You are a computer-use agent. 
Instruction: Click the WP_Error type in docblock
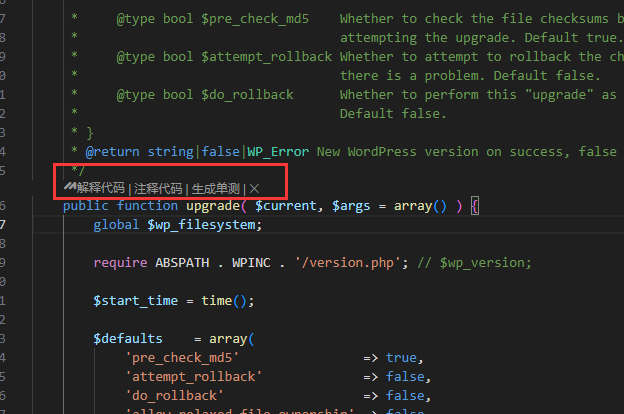[x=278, y=152]
